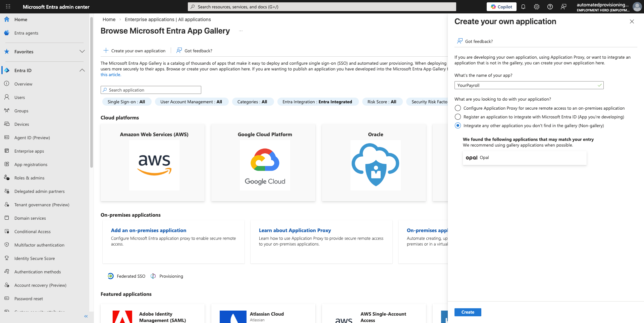Open the User Account Management filter

pos(191,102)
